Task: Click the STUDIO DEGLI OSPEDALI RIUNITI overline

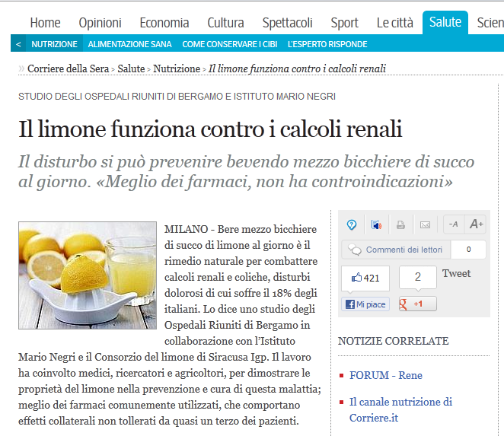Action: [177, 97]
